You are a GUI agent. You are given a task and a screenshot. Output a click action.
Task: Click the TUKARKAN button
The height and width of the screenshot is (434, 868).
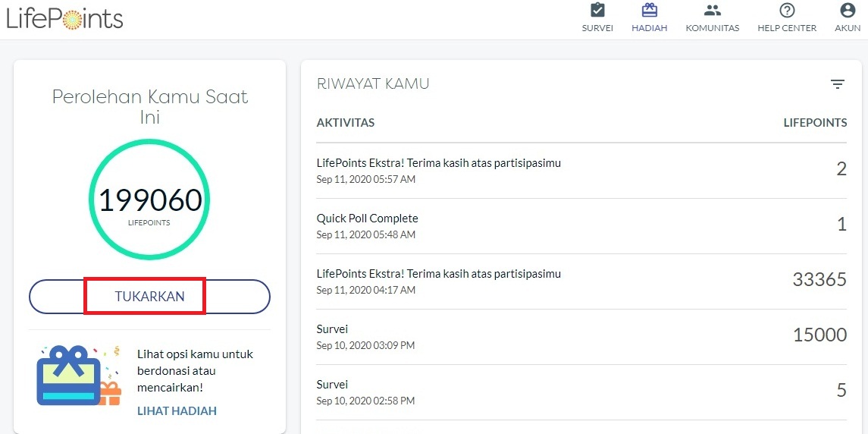tap(149, 297)
